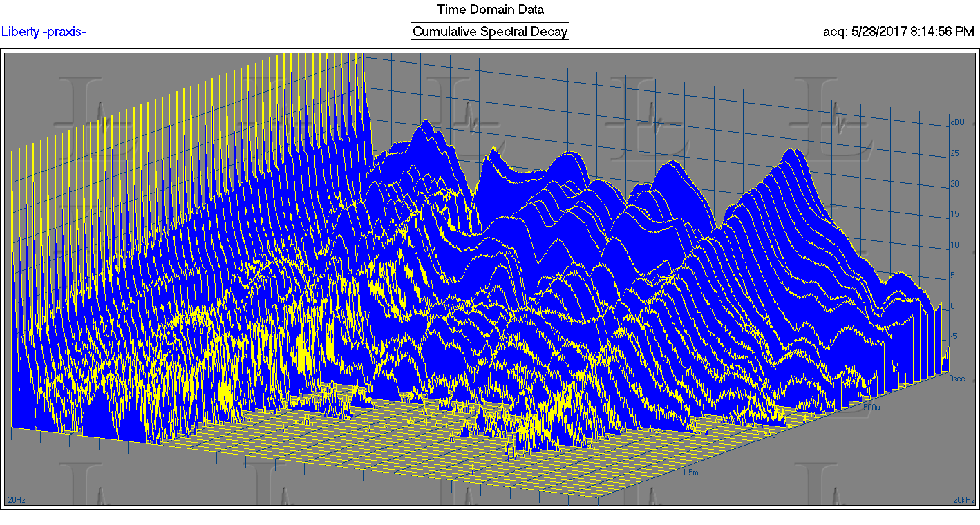
Task: Click the Time Domain Data heading
Action: [490, 9]
